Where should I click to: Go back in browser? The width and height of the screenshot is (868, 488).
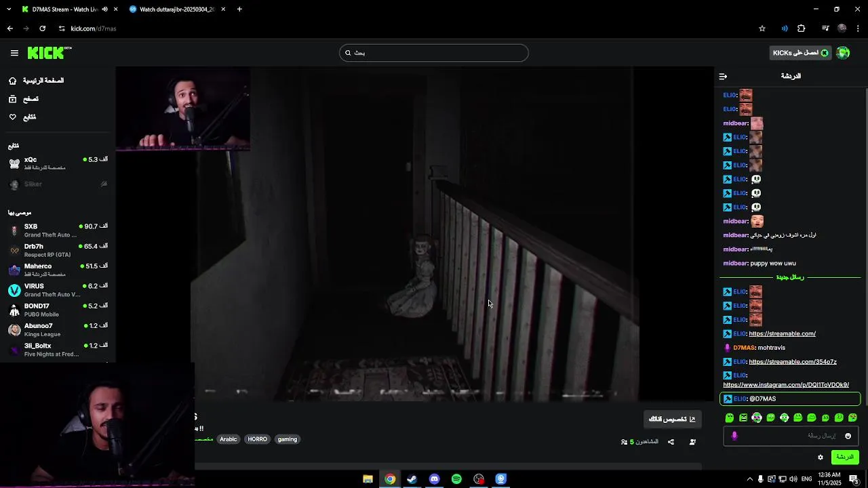point(10,28)
